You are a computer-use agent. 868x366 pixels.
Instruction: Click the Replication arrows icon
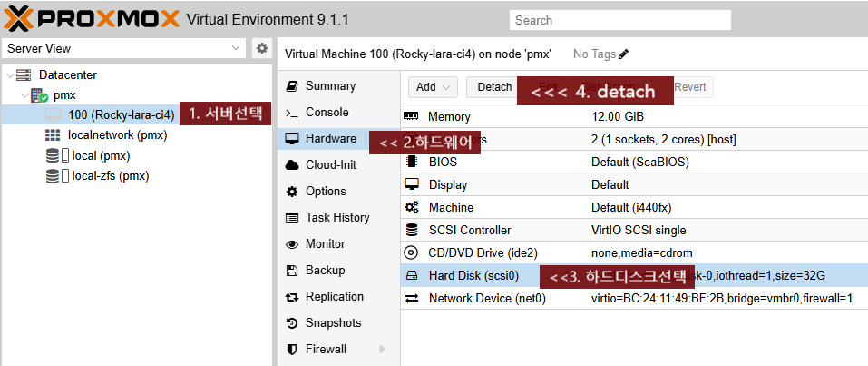coord(292,297)
